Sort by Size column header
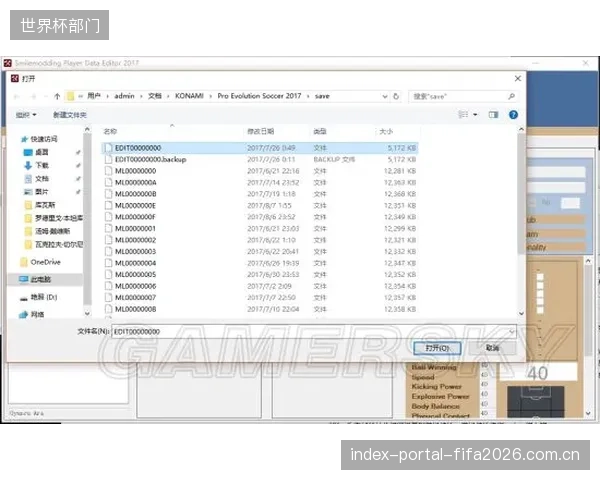 (x=386, y=131)
